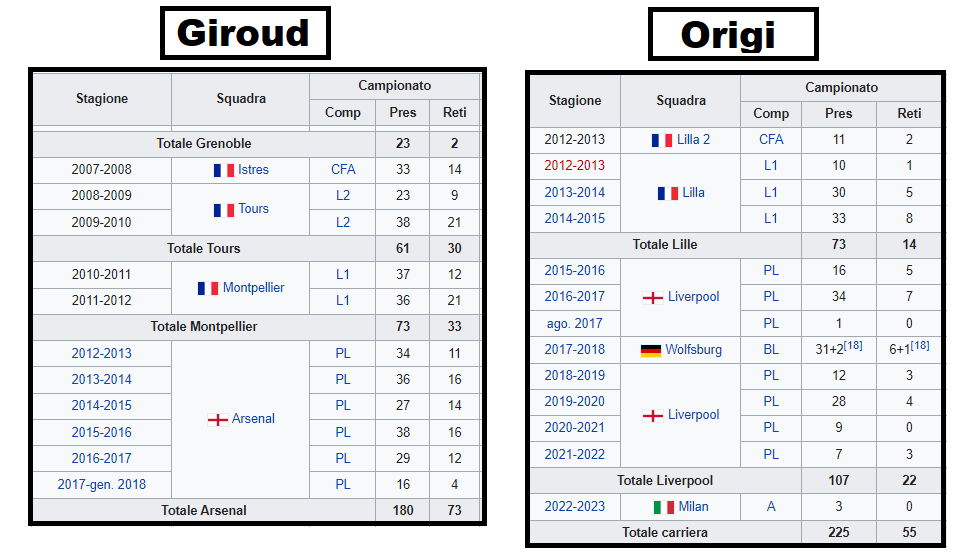Click the Italian flag next to Milan
The width and height of the screenshot is (958, 552).
tap(664, 507)
